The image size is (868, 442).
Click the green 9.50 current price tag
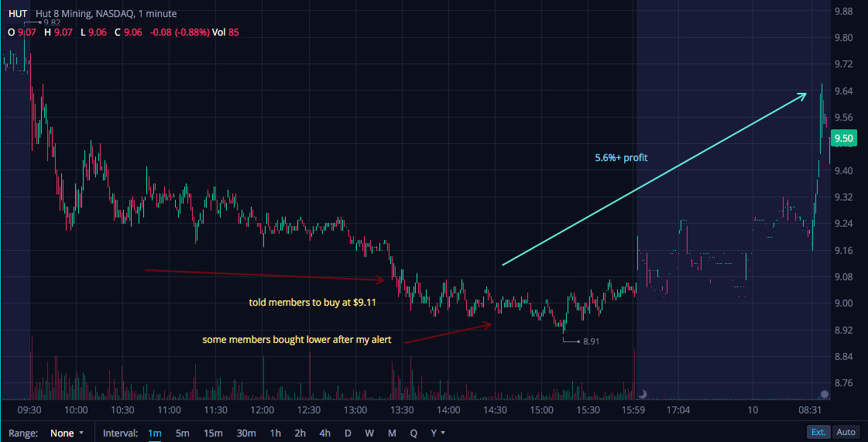(844, 138)
